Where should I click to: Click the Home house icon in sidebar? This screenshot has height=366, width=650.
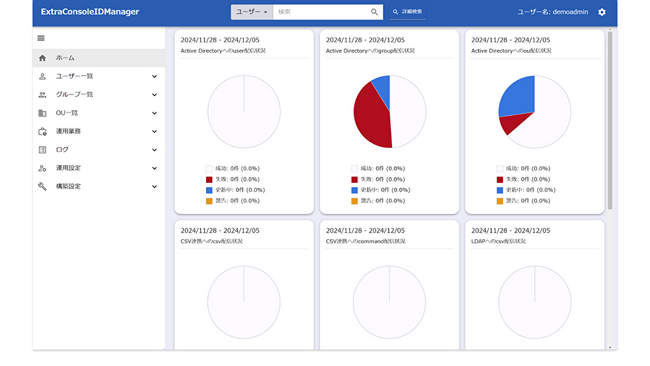click(42, 58)
